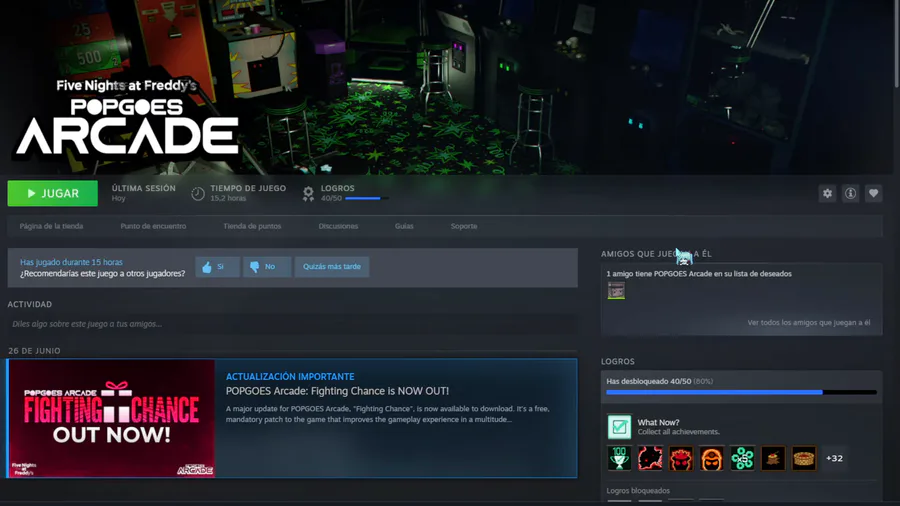
Task: Select the green x5 rings achievement icon
Action: tap(742, 458)
